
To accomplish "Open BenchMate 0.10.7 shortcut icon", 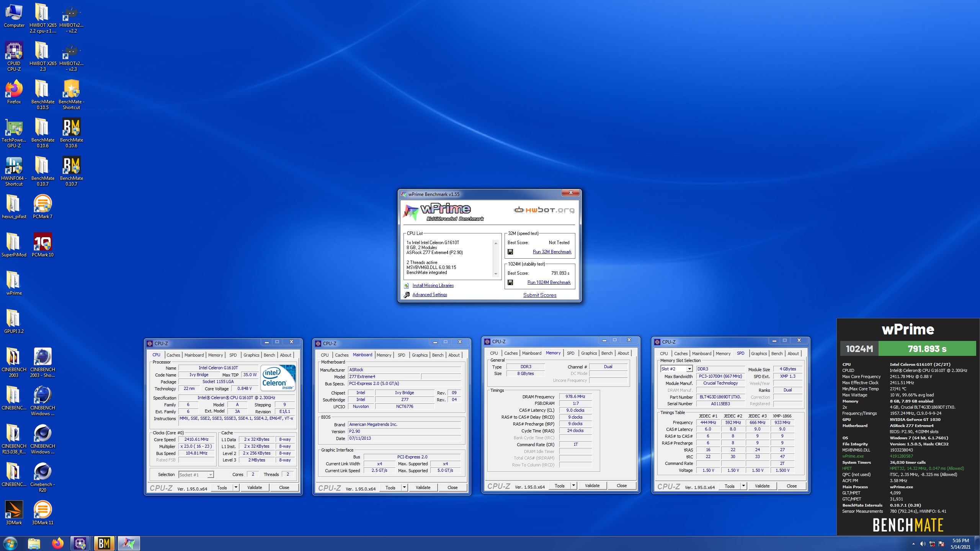I will 72,171.
